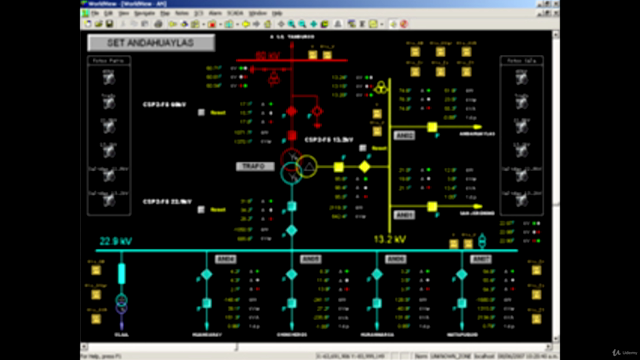The height and width of the screenshot is (360, 640).
Task: Expand dropdown arrow beside the green-yellow grid icon
Action: click(204, 24)
